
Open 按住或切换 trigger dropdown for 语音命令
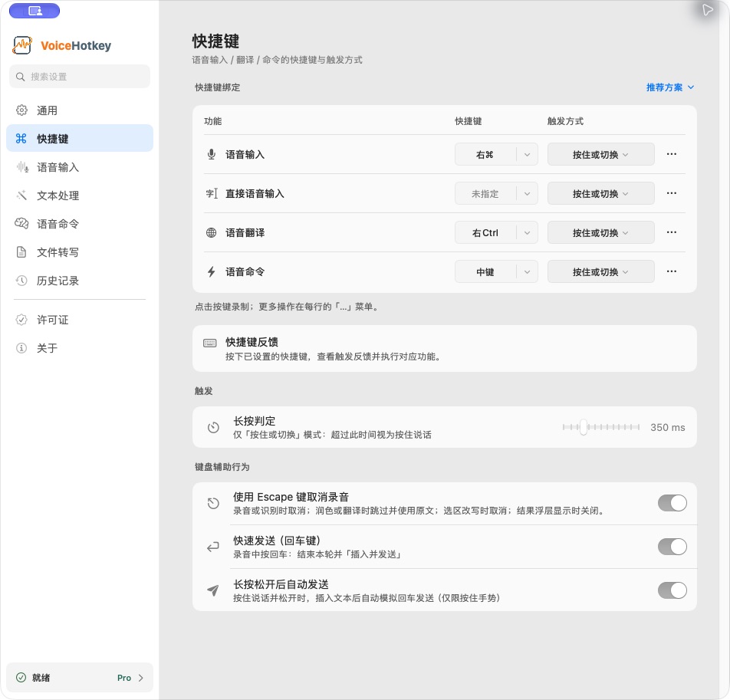(x=600, y=272)
